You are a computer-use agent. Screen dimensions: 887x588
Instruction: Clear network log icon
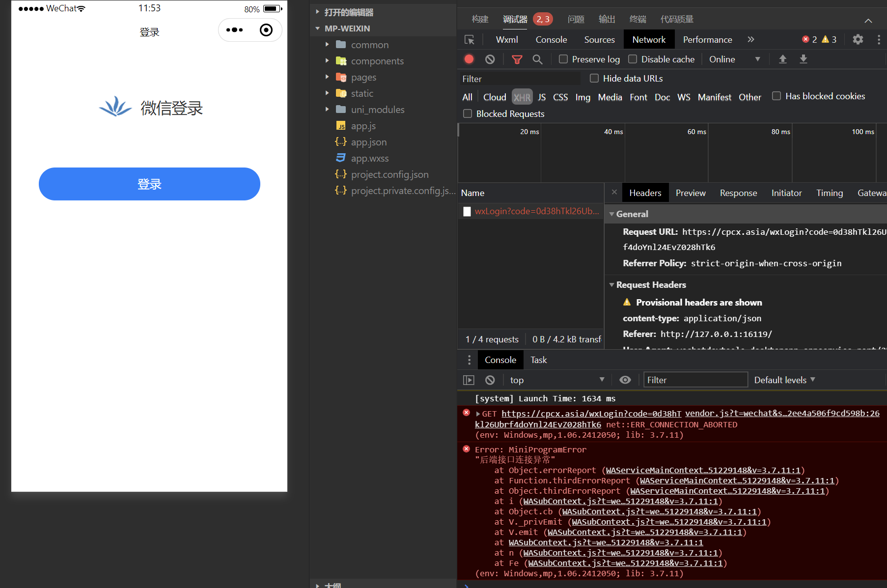click(490, 59)
